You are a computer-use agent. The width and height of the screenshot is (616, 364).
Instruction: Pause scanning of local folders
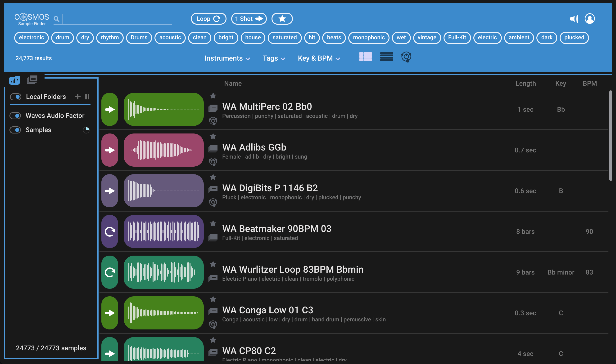(87, 97)
